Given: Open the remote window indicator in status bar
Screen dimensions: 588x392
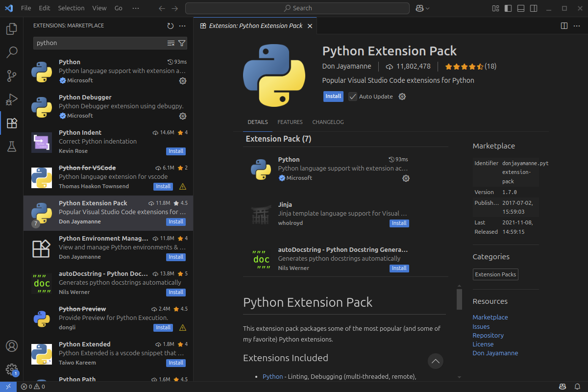Looking at the screenshot, I should pos(8,387).
